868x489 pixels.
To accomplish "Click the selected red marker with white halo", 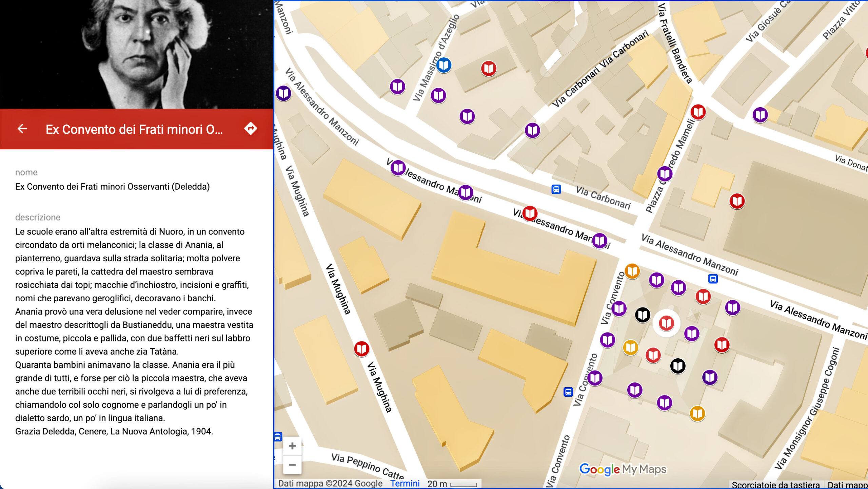I will [x=666, y=323].
